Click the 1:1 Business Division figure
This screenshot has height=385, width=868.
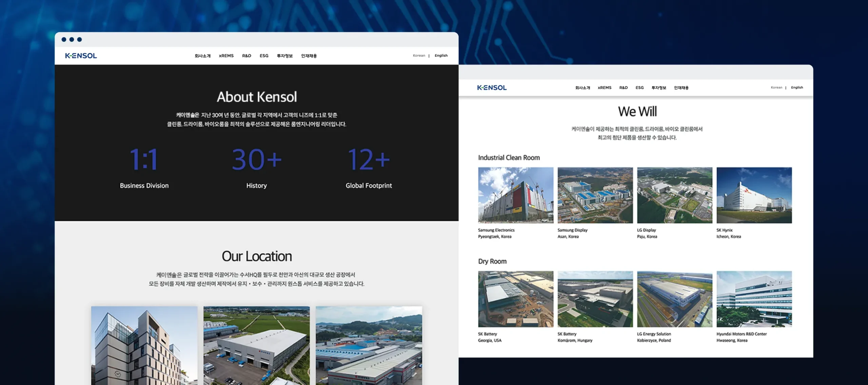(144, 159)
